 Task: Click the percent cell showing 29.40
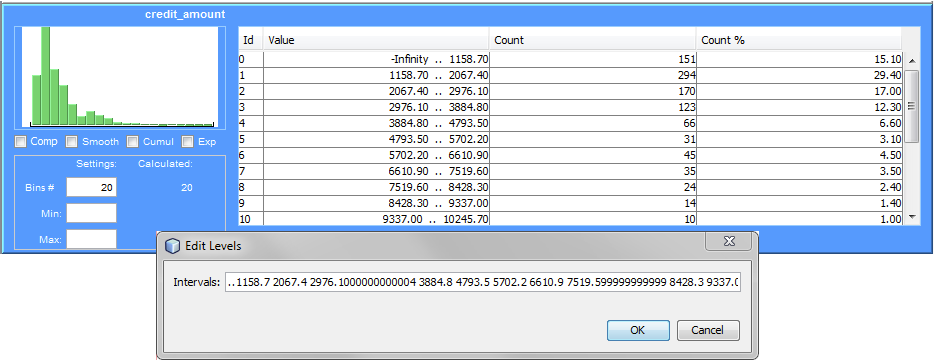pos(799,75)
